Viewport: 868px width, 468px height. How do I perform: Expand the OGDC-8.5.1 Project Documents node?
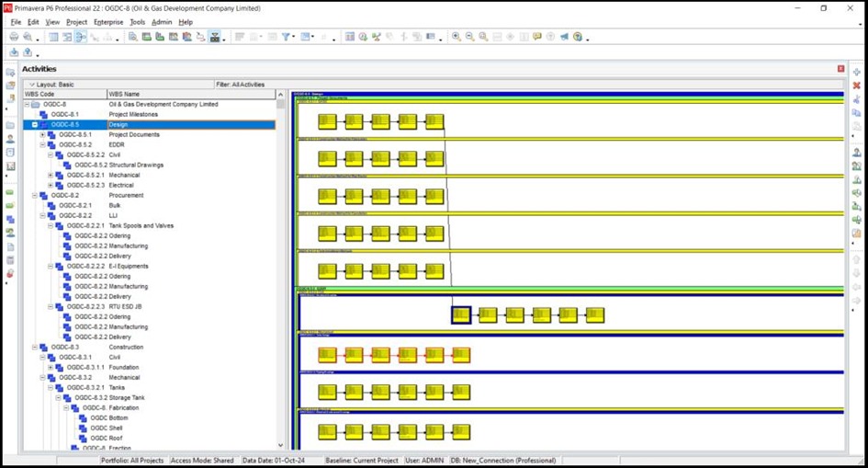point(42,134)
